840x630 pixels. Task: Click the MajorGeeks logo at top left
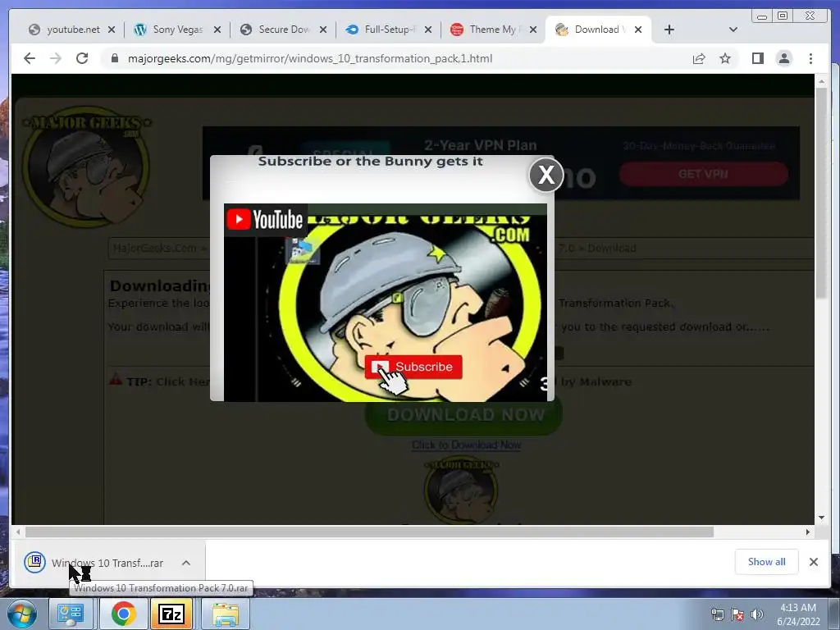click(x=86, y=167)
